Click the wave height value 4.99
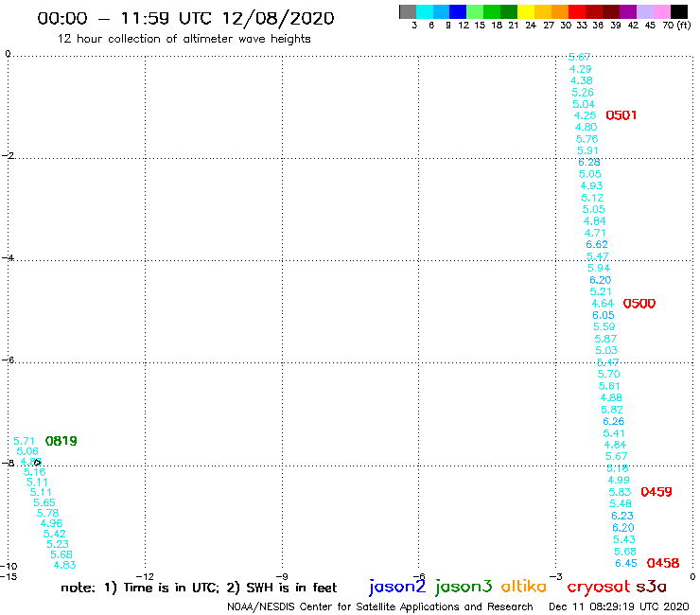700x615 pixels. pyautogui.click(x=619, y=480)
